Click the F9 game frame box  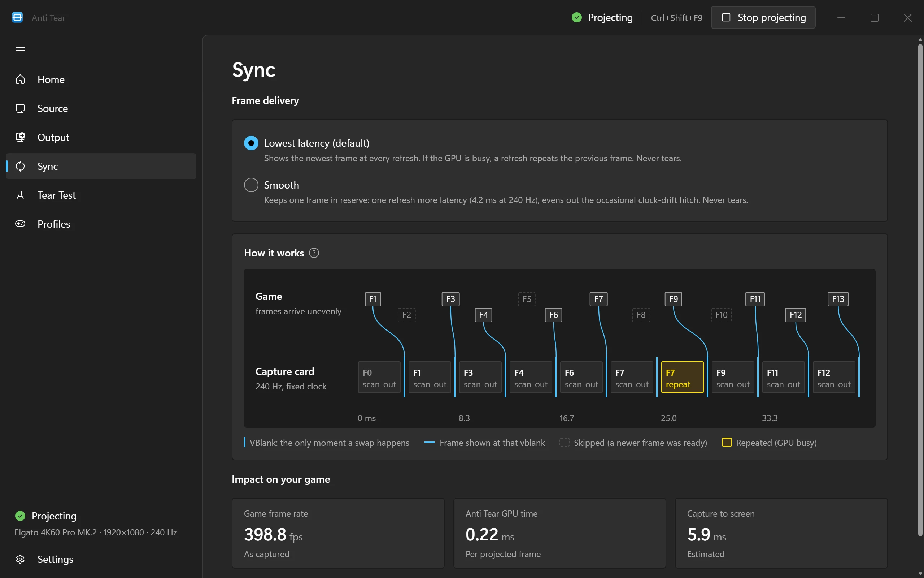(x=673, y=299)
